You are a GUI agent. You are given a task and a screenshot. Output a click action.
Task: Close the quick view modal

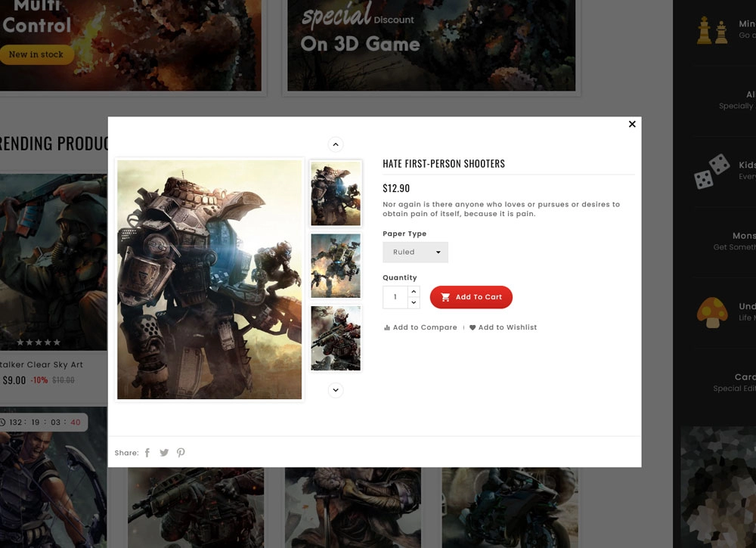point(632,124)
